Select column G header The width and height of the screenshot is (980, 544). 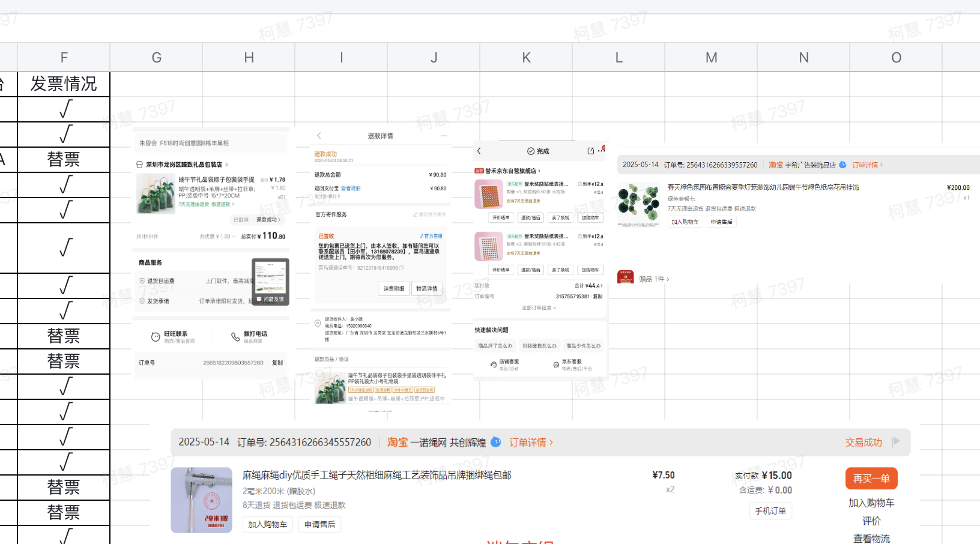coord(156,58)
